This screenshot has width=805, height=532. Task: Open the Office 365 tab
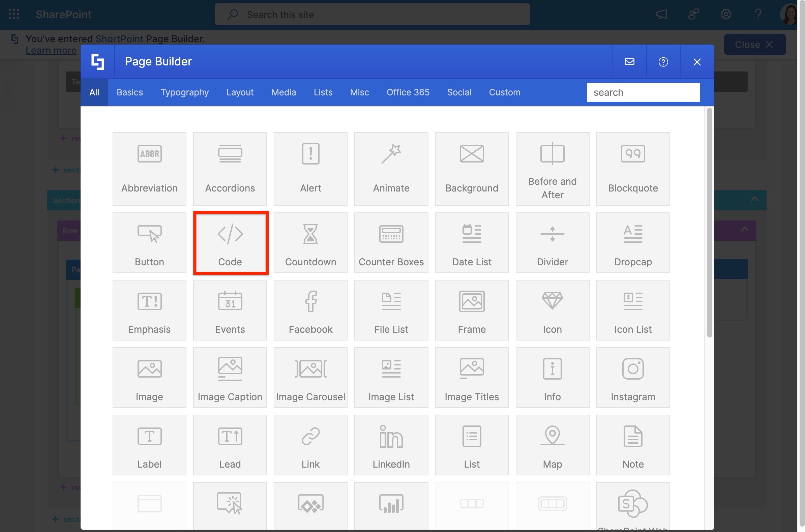408,92
